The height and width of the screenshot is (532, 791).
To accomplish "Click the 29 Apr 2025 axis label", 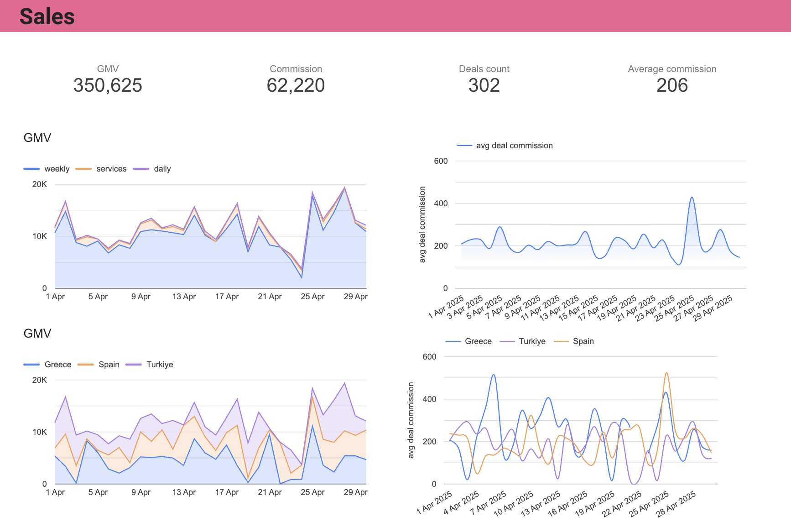I will pyautogui.click(x=713, y=308).
